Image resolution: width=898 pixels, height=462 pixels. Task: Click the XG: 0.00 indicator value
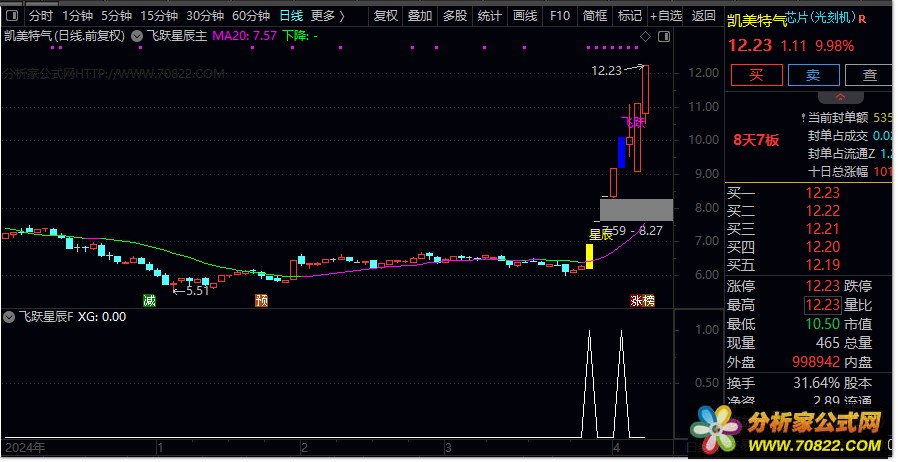(x=102, y=317)
